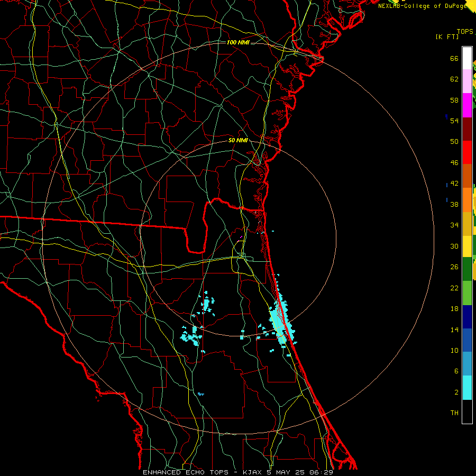Image resolution: width=476 pixels, height=476 pixels.
Task: Click the cyan swatch at 2
Action: [467, 387]
